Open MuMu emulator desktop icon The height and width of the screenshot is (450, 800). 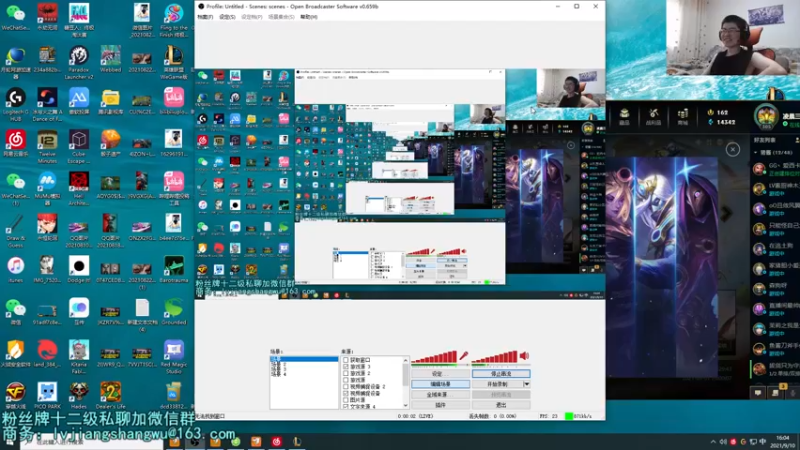47,189
